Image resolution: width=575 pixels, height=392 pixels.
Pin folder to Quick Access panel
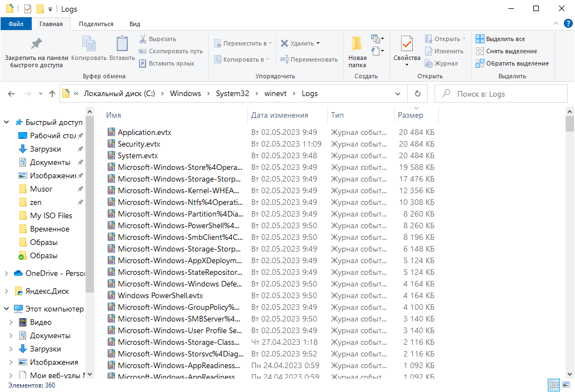(36, 52)
